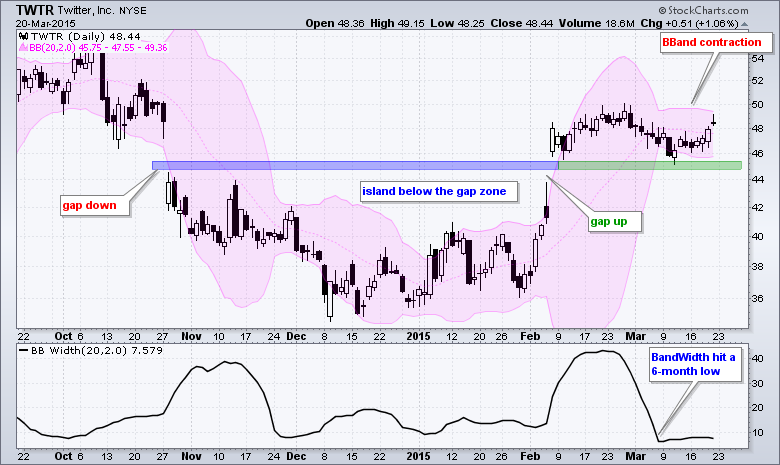
Task: Click the 30 label on the BB Width axis
Action: pyautogui.click(x=758, y=383)
